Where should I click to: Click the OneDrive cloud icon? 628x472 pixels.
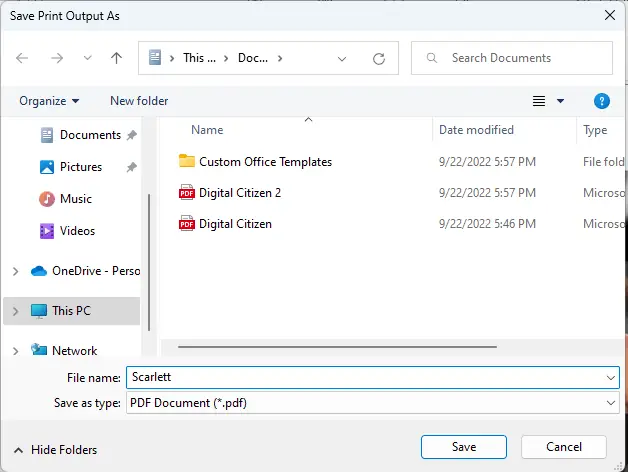click(x=39, y=271)
